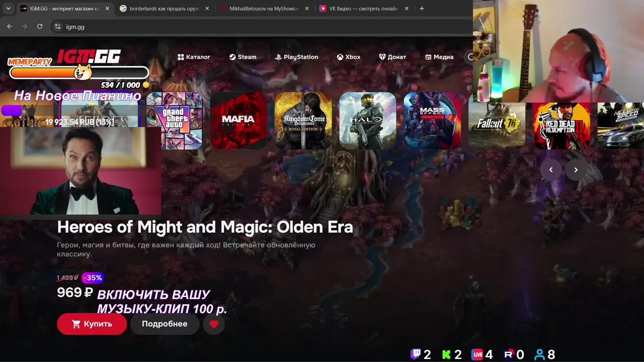Open the Steam section
The width and height of the screenshot is (644, 362).
click(x=243, y=57)
